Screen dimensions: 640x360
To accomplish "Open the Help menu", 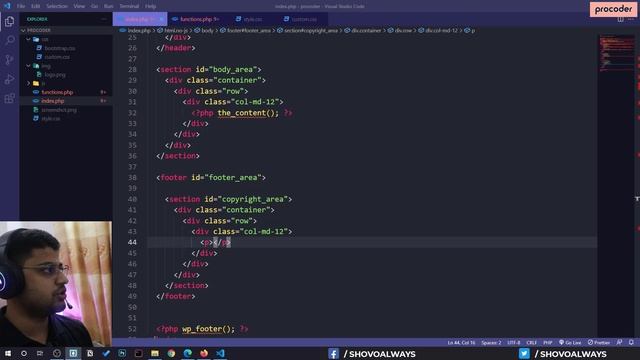I will (150, 6).
